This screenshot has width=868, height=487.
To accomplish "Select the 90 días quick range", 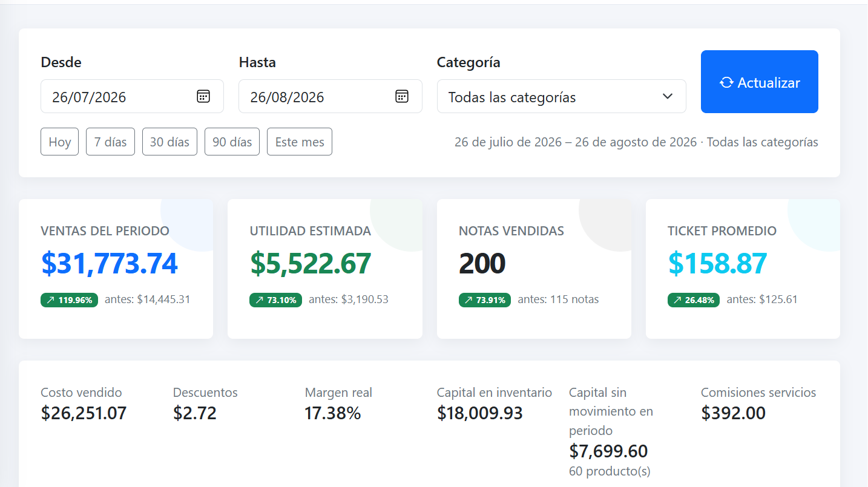I will point(232,142).
